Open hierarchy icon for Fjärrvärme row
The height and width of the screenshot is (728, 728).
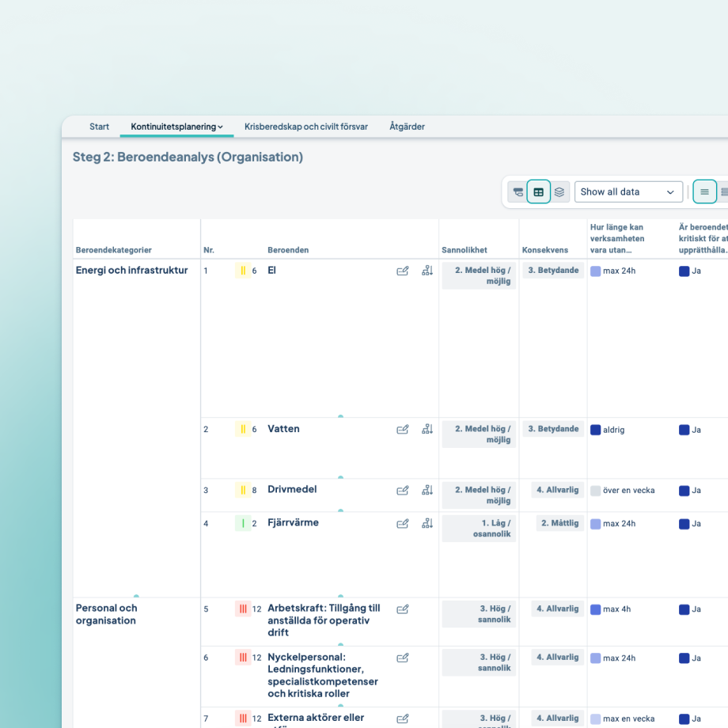coord(427,523)
